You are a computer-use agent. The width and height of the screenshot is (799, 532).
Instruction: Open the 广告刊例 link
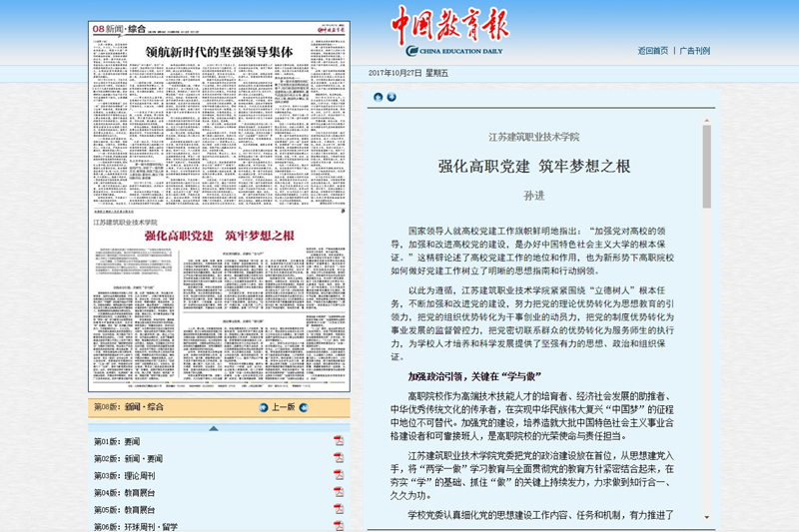[695, 50]
